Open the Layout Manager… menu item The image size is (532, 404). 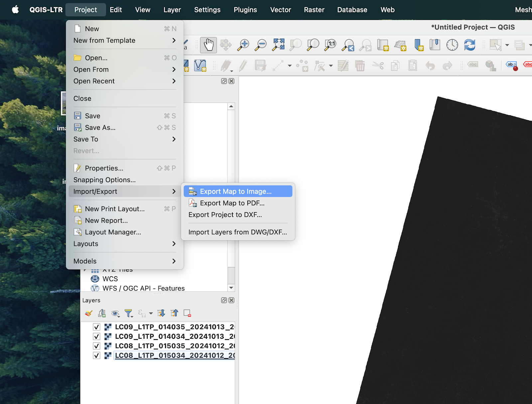(125, 232)
